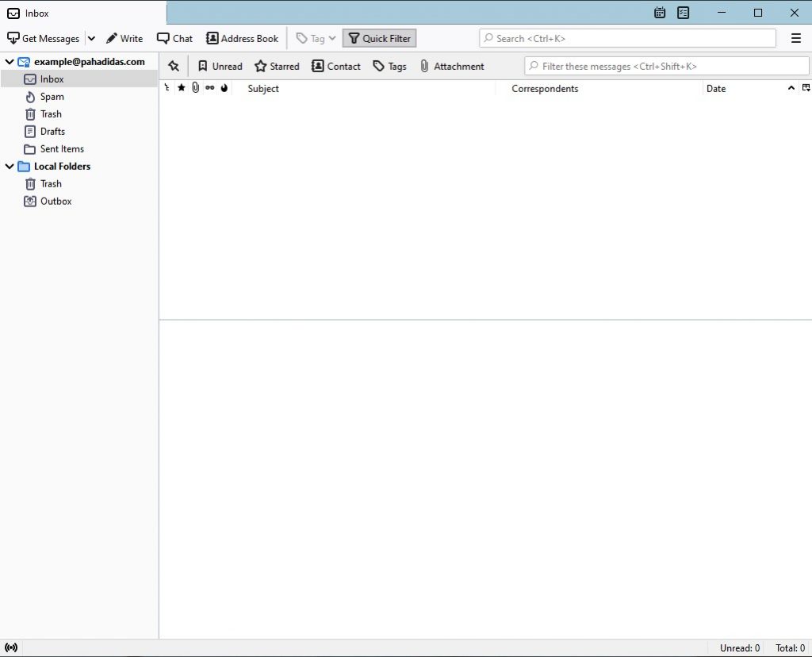The image size is (812, 657).
Task: Collapse the Local Folders tree
Action: pyautogui.click(x=10, y=167)
